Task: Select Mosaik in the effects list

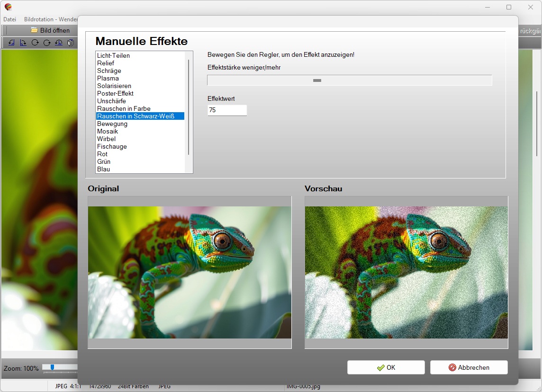Action: (108, 131)
